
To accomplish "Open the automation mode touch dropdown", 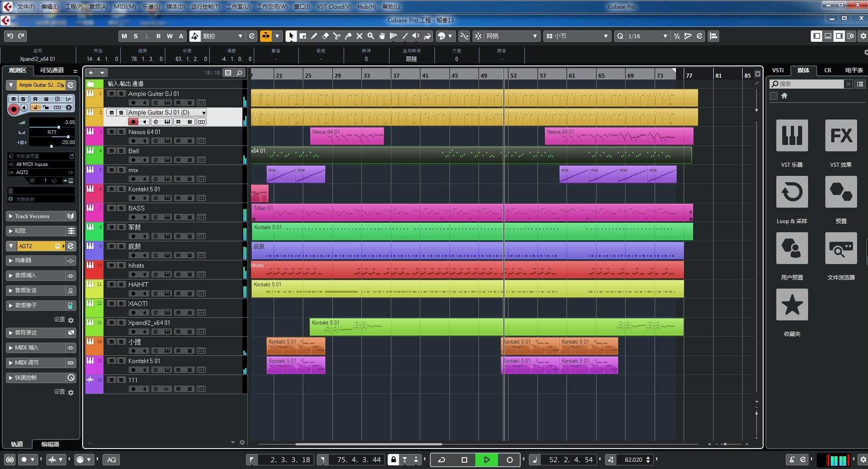I will point(223,36).
